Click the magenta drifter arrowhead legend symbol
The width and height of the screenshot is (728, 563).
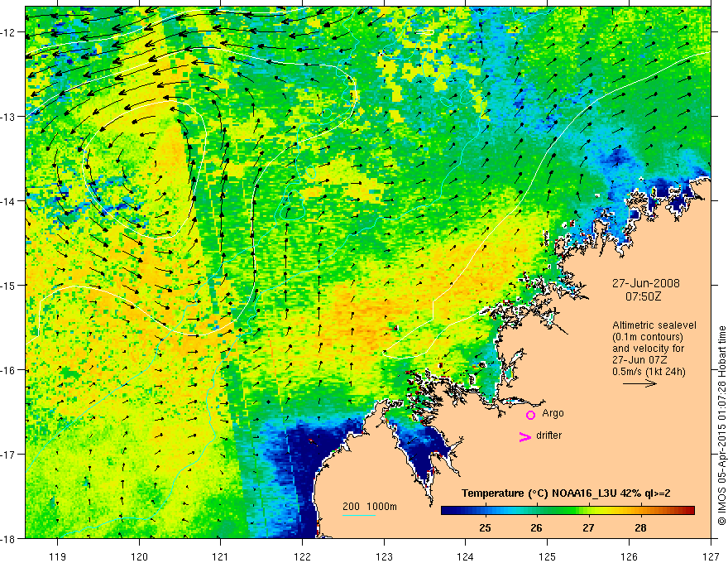525,436
